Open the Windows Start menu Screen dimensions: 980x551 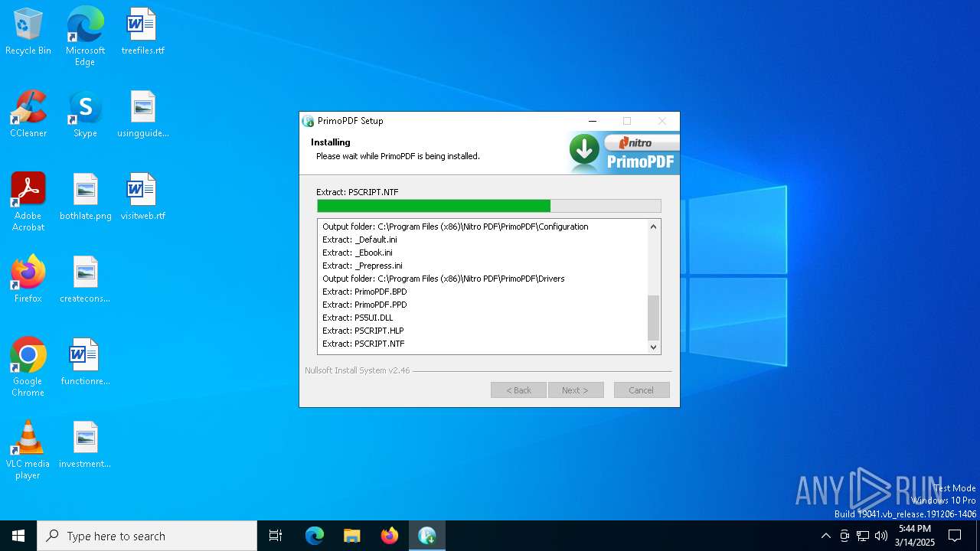18,536
